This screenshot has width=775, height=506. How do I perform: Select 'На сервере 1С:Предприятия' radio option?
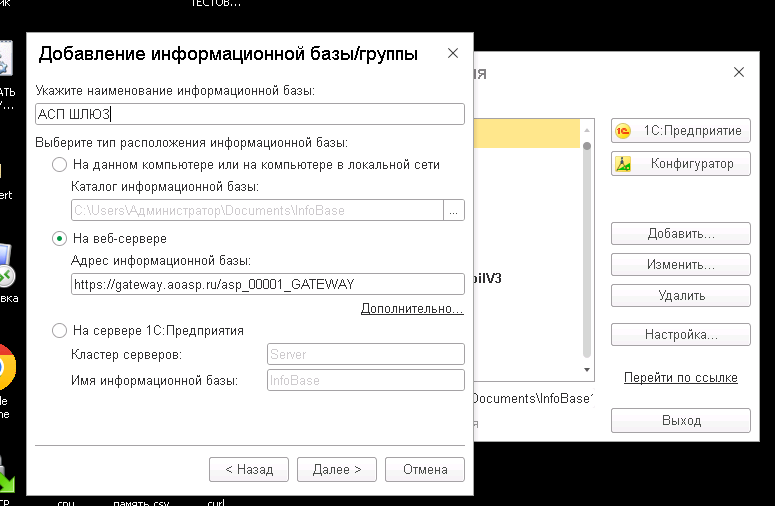(59, 331)
